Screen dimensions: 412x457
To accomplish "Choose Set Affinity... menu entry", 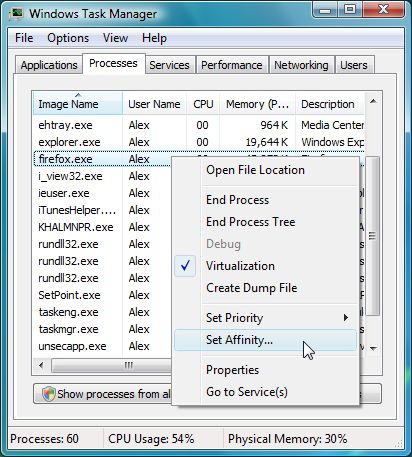I will click(x=266, y=340).
